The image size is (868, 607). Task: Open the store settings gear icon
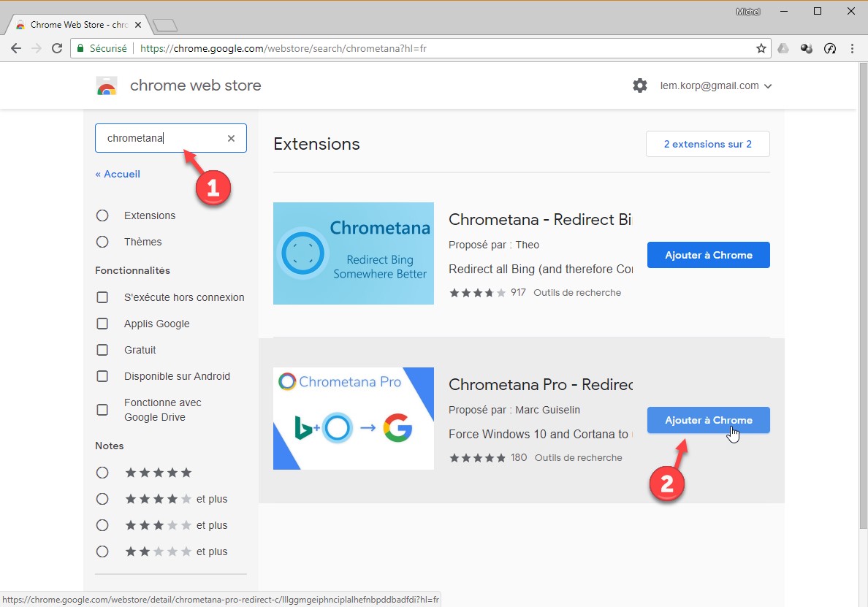[640, 85]
